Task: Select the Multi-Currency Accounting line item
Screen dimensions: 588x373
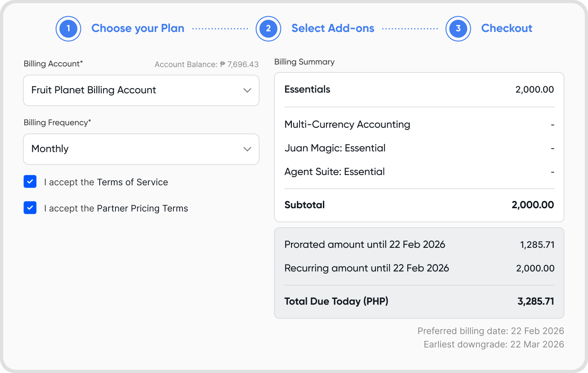Action: click(347, 124)
